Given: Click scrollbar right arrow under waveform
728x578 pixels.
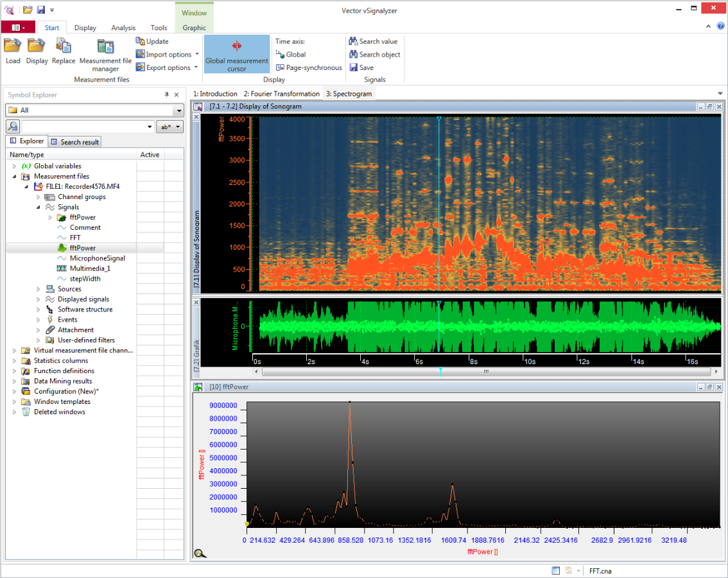Looking at the screenshot, I should (716, 372).
